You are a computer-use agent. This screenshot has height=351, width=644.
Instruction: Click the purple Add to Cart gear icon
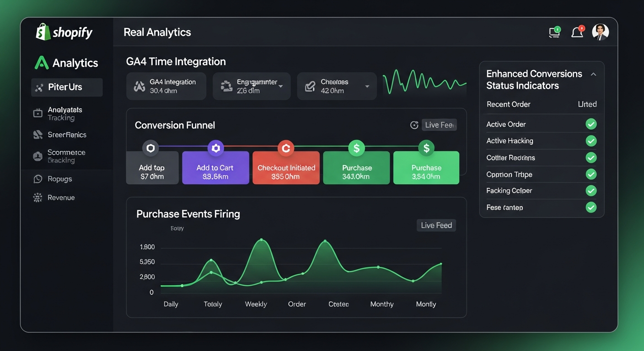216,148
